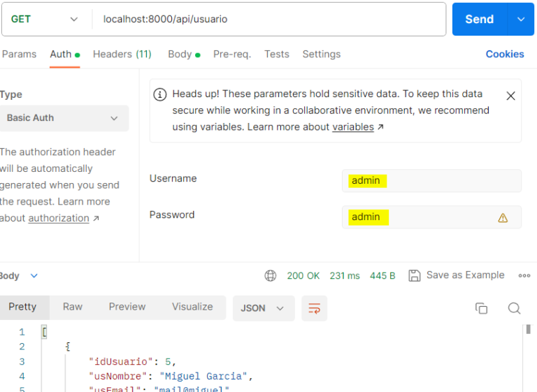Viewport: 537px width, 392px height.
Task: Expand the Send button arrow options
Action: pyautogui.click(x=521, y=19)
